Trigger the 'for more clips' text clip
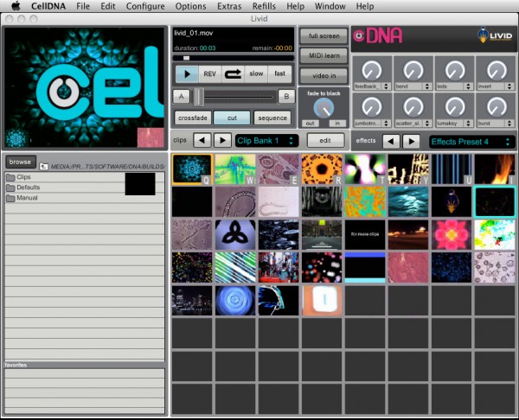The image size is (519, 420). [x=365, y=235]
